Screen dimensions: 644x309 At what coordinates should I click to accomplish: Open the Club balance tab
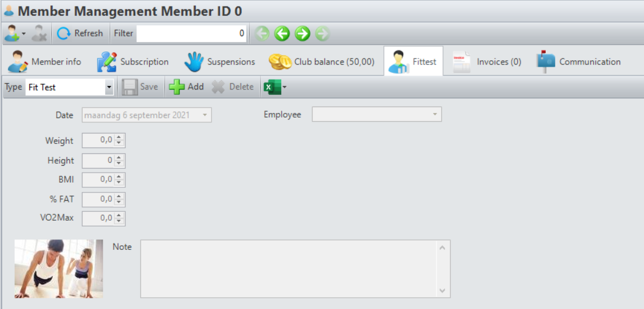pos(321,61)
